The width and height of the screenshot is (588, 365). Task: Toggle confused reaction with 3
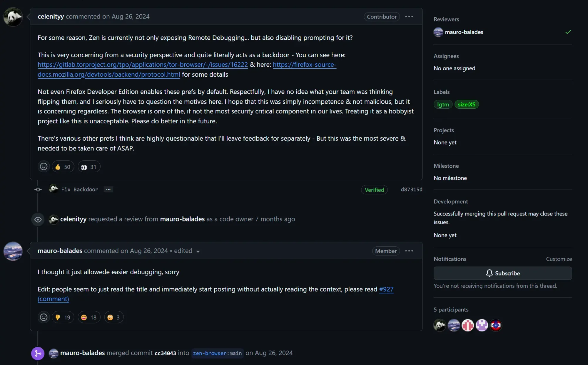114,317
